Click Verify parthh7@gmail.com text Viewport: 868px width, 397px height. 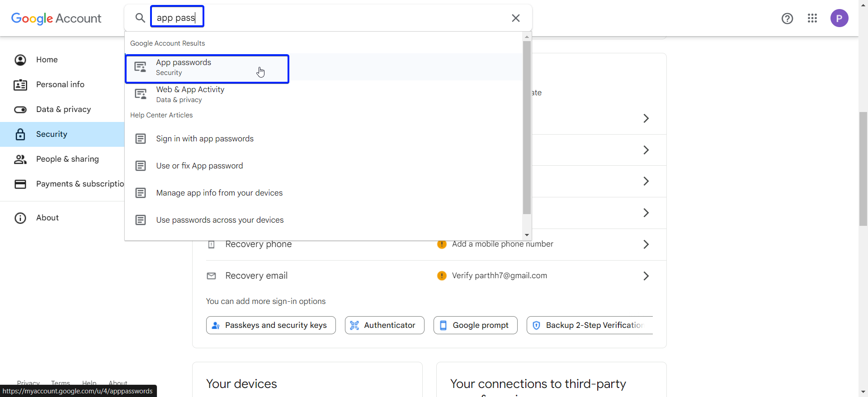[x=500, y=276]
